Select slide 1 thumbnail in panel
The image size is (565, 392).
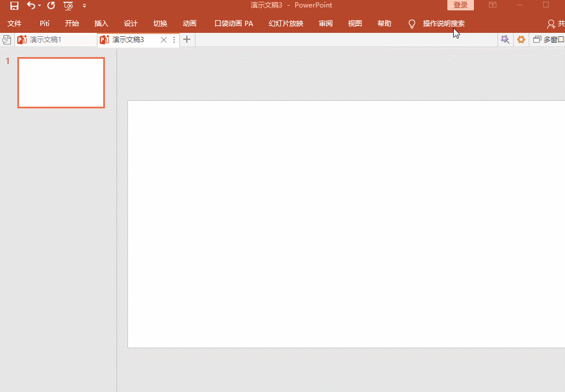pos(61,82)
